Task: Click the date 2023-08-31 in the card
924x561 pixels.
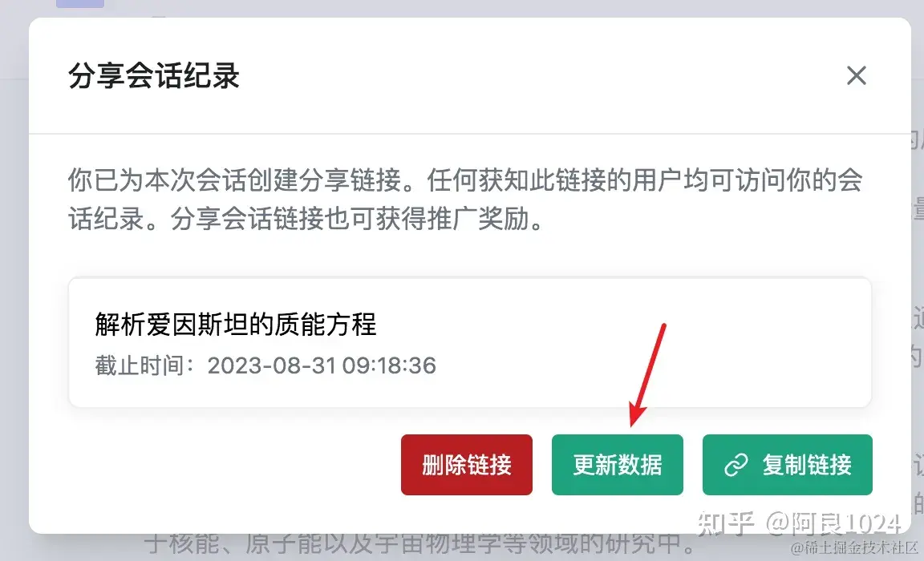Action: 272,365
